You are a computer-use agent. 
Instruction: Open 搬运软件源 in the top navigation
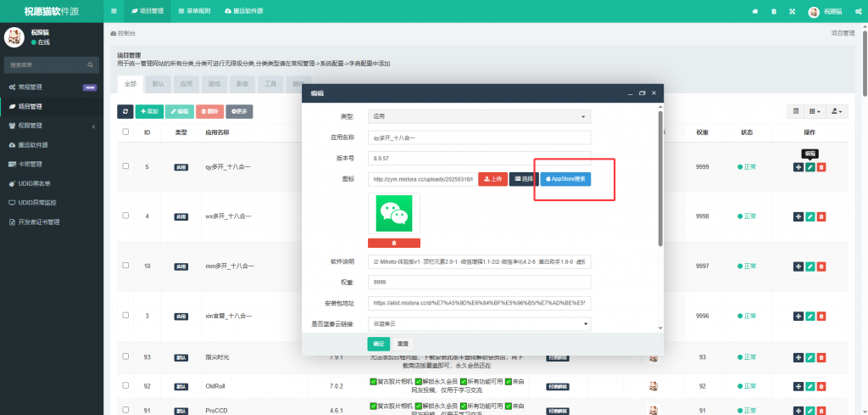244,11
